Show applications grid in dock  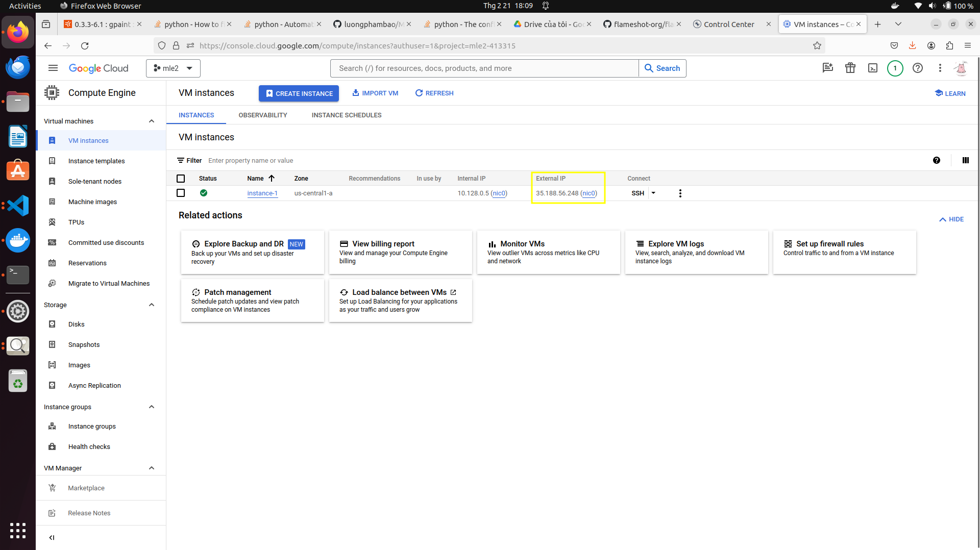(18, 531)
